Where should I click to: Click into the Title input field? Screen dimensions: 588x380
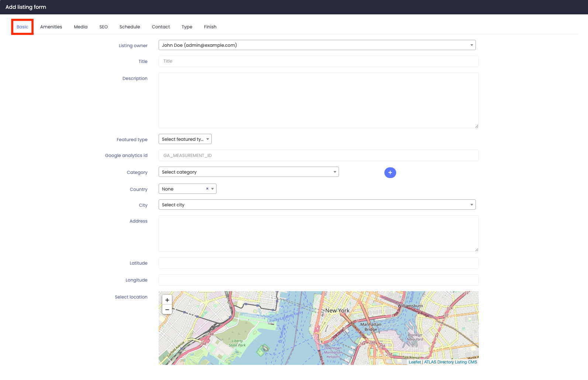[319, 61]
